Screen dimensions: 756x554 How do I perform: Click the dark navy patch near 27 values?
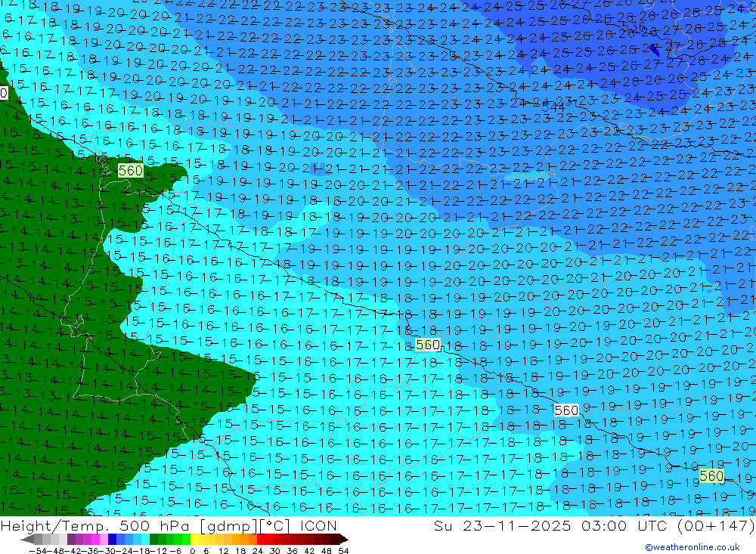point(654,49)
